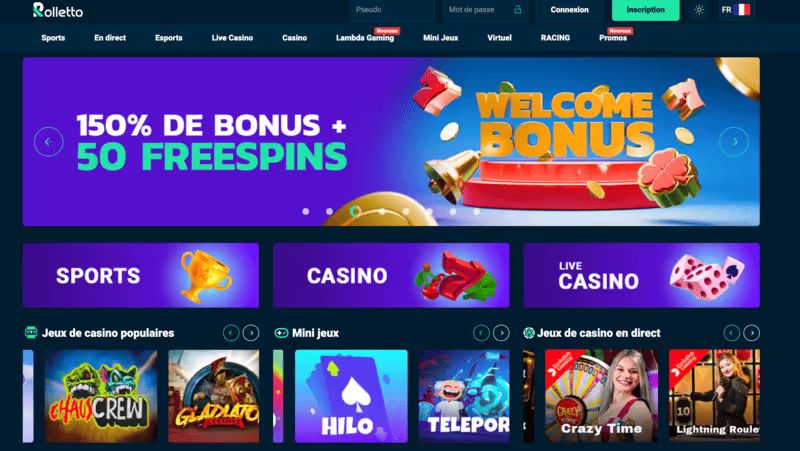The image size is (800, 451).
Task: Open the Live Casino menu item
Action: coord(232,38)
